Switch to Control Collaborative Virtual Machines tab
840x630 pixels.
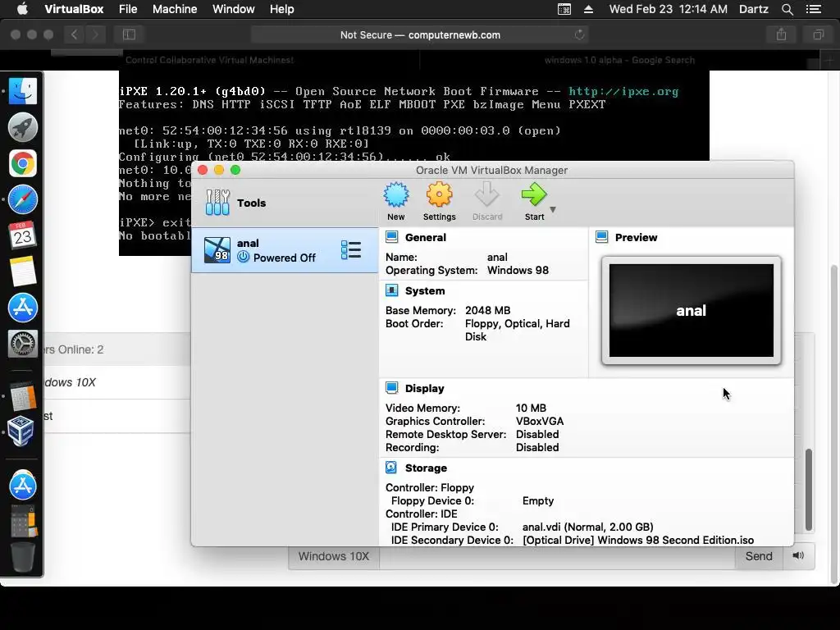coord(209,60)
